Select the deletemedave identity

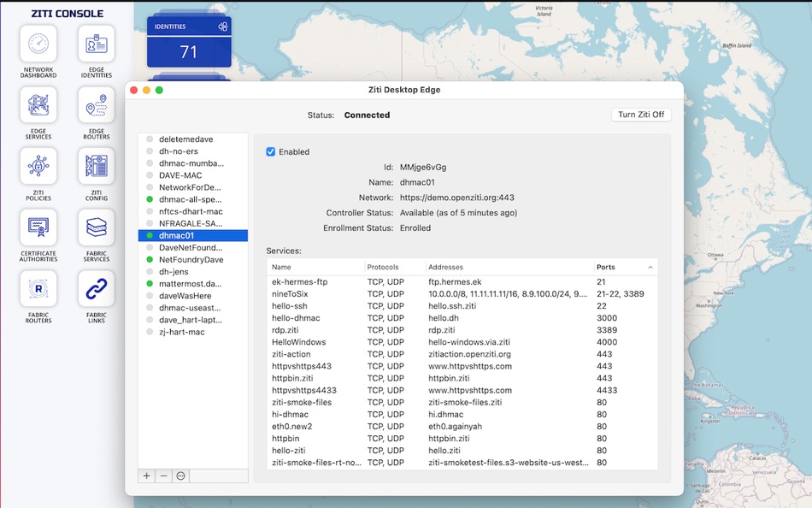193,139
